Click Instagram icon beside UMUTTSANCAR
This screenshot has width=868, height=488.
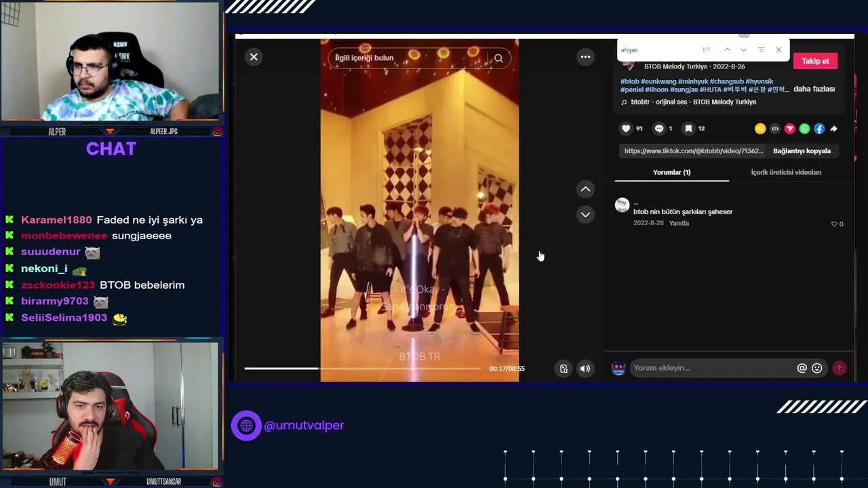tap(217, 482)
